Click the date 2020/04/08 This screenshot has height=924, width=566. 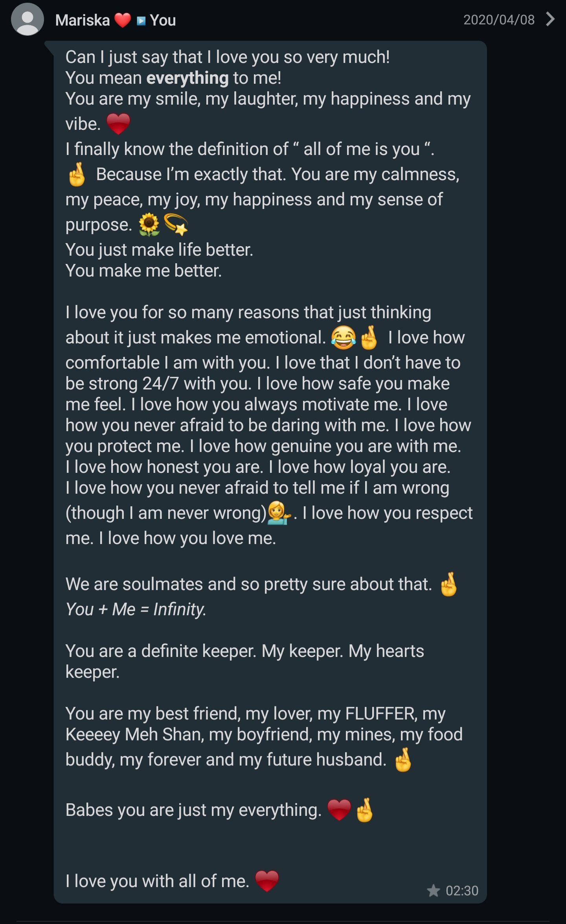click(x=499, y=20)
